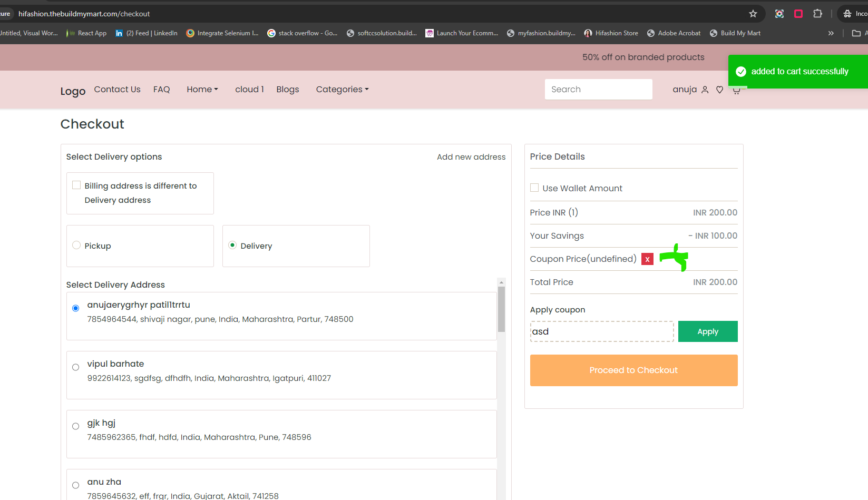Click Add new address link
This screenshot has height=500, width=868.
click(x=471, y=157)
